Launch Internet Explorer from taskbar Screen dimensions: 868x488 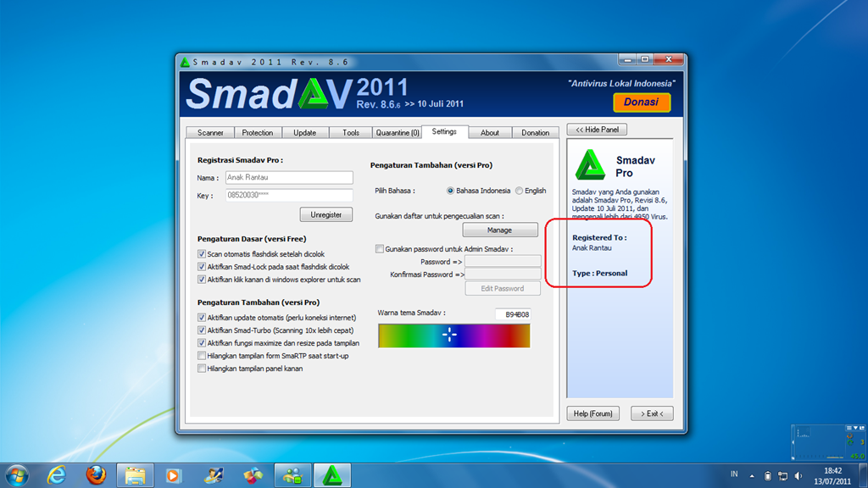coord(57,475)
